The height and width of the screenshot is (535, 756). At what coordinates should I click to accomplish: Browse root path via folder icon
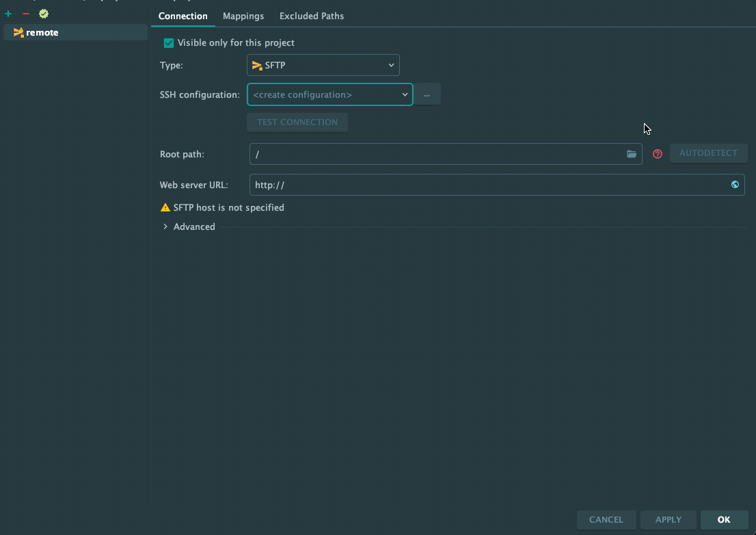coord(632,154)
